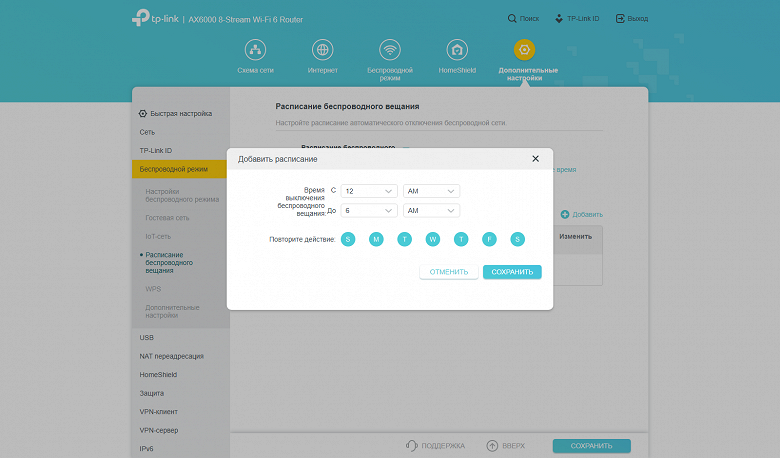This screenshot has height=458, width=780.
Task: Toggle the Sunday day circle
Action: [348, 239]
